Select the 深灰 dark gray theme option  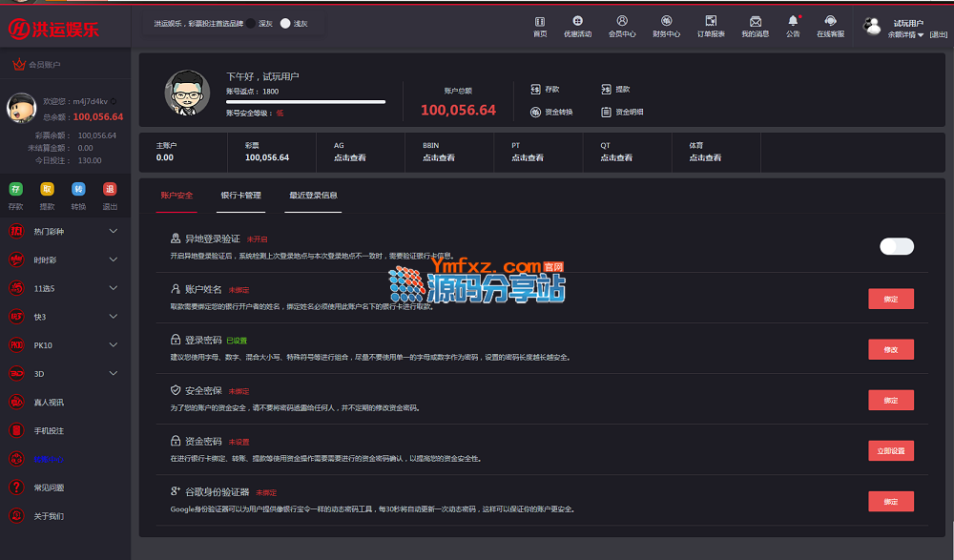click(x=251, y=24)
